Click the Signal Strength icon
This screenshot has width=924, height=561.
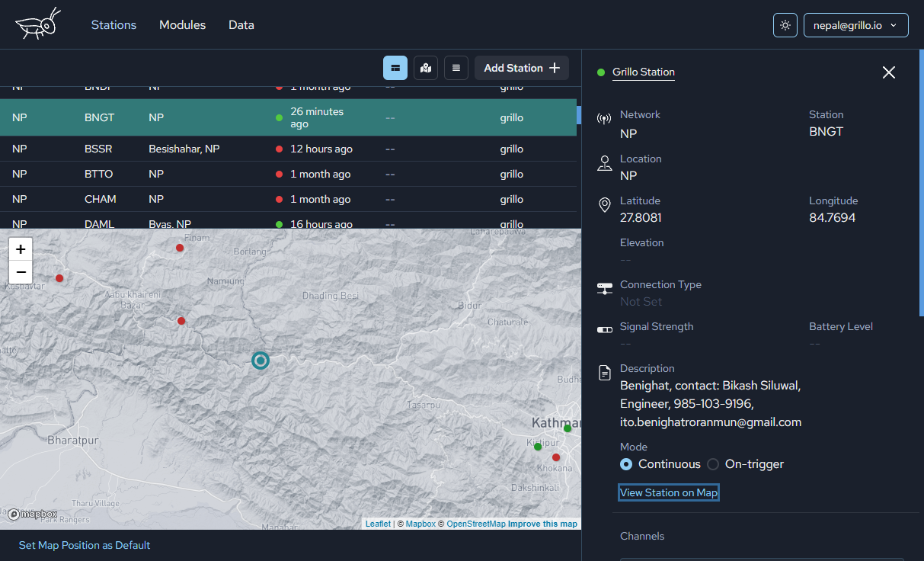[x=604, y=330]
